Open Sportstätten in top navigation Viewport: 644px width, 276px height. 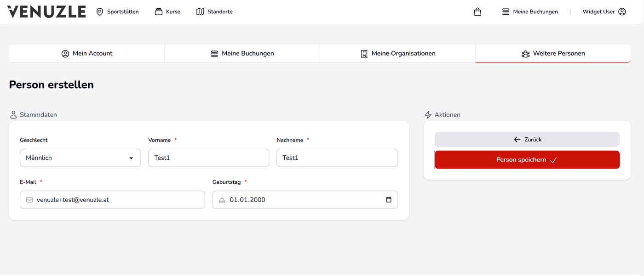pyautogui.click(x=117, y=11)
